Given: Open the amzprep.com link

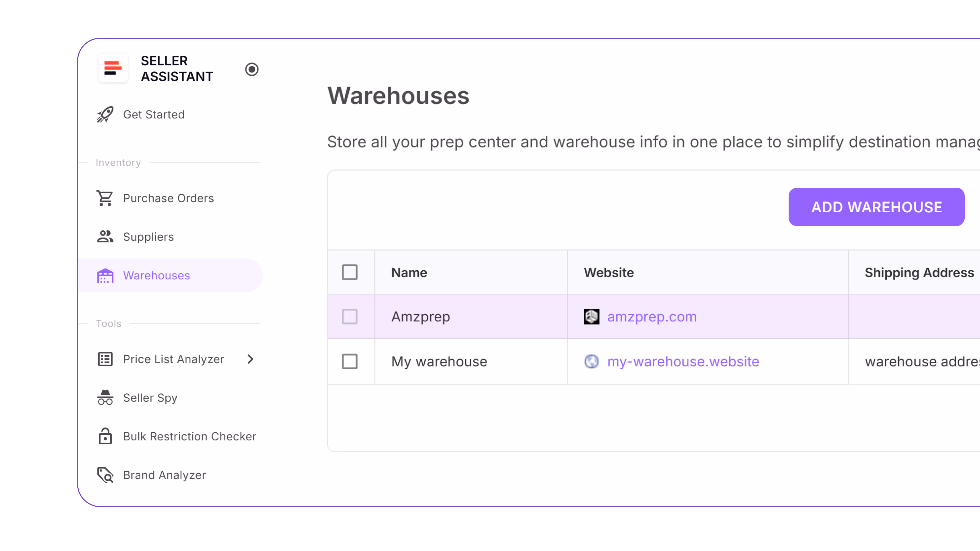Looking at the screenshot, I should point(652,316).
